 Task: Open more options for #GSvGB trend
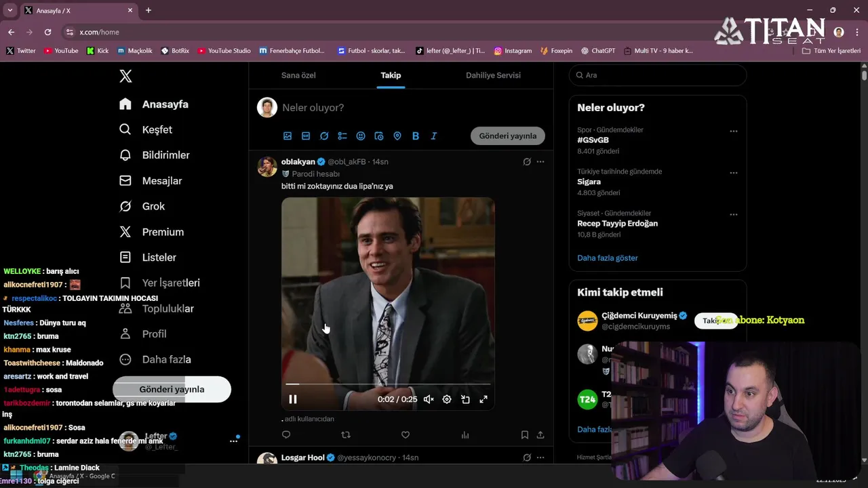[734, 131]
